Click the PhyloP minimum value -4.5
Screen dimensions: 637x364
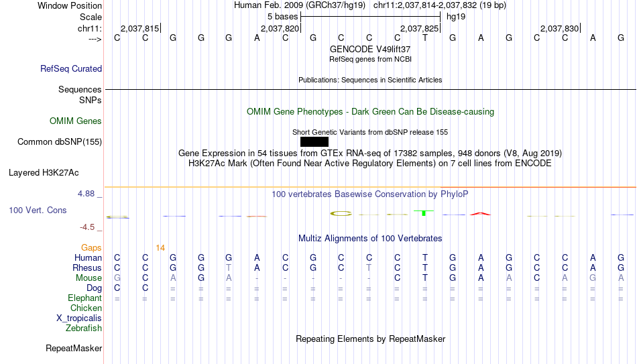pyautogui.click(x=87, y=227)
